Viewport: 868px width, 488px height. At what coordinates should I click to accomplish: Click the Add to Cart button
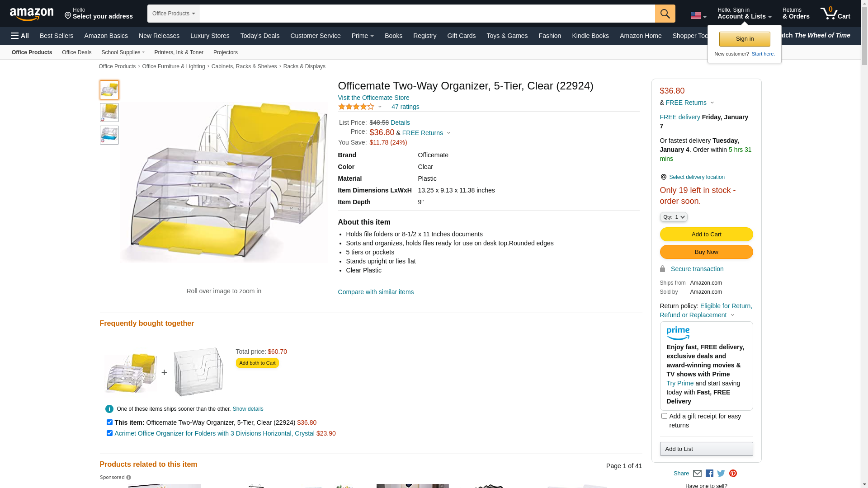point(706,235)
